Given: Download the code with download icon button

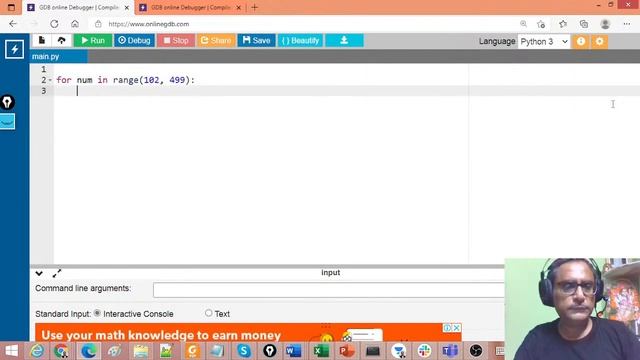Looking at the screenshot, I should point(344,40).
